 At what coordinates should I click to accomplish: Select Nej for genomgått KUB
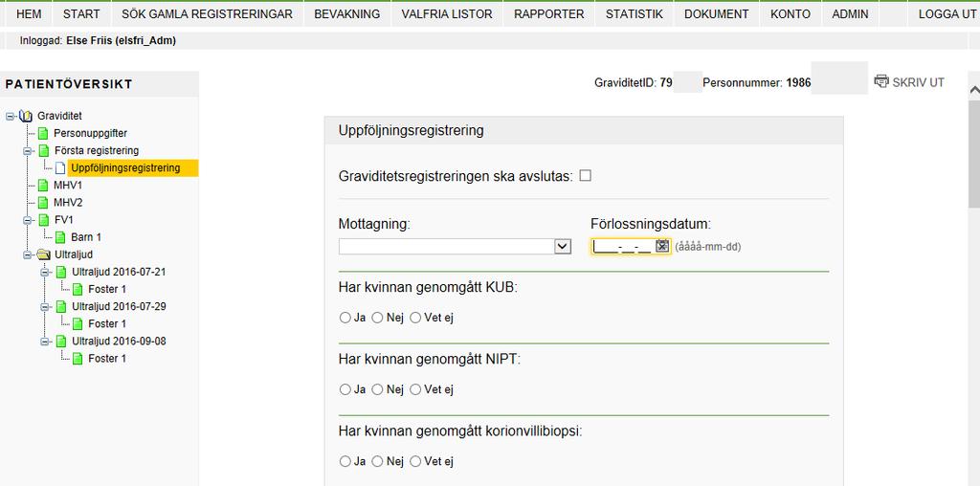pos(377,318)
